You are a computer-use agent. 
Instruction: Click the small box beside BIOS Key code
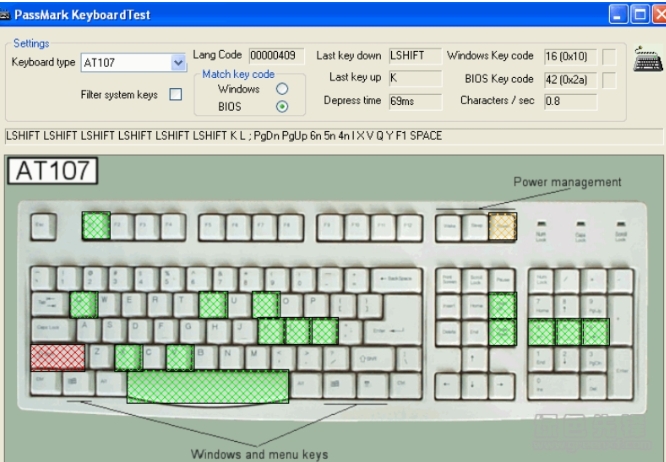click(x=609, y=80)
